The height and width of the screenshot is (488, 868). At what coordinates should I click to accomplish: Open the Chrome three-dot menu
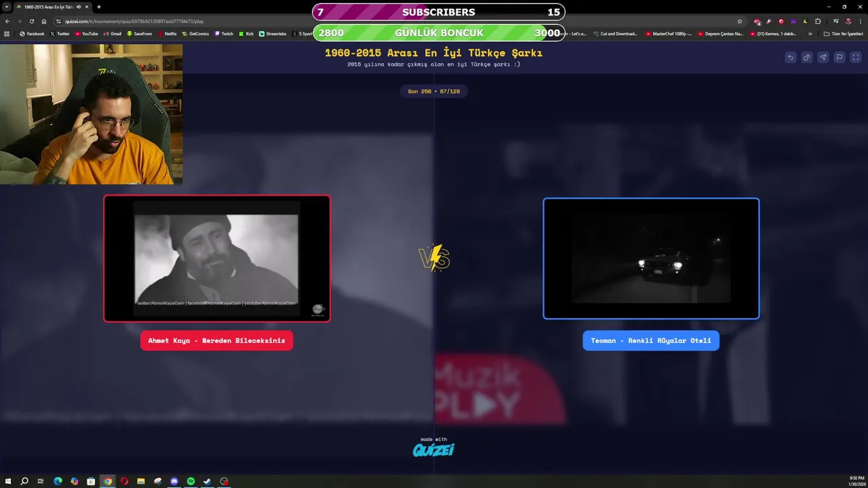click(x=861, y=21)
